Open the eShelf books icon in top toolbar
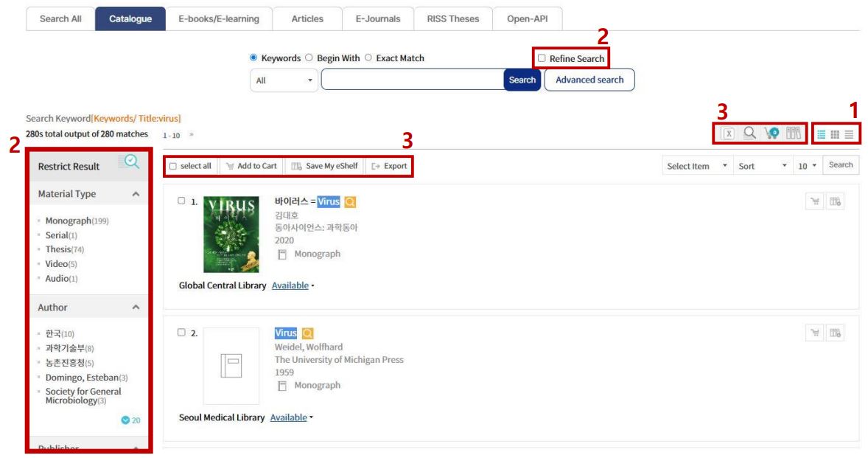This screenshot has width=868, height=458. 794,133
